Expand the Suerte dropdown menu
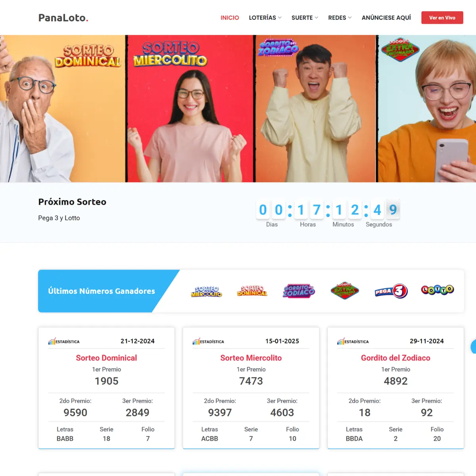476x476 pixels. tap(305, 17)
